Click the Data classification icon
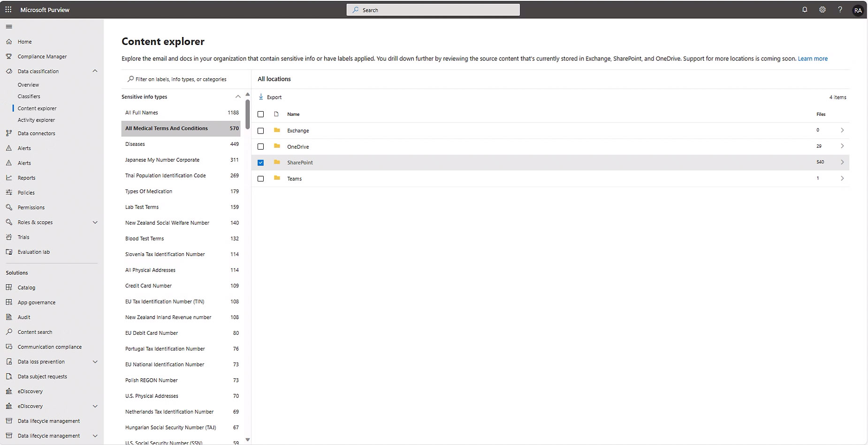This screenshot has height=445, width=868. click(9, 71)
